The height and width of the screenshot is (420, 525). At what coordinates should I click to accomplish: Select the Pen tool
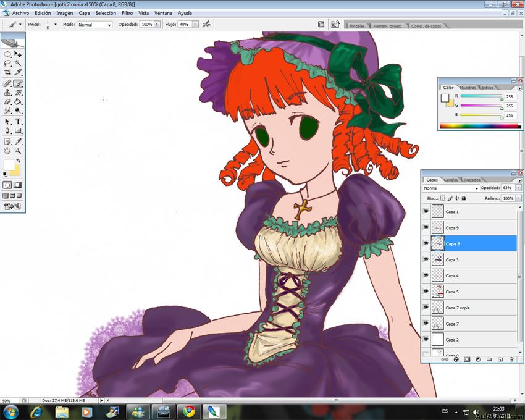click(x=7, y=130)
